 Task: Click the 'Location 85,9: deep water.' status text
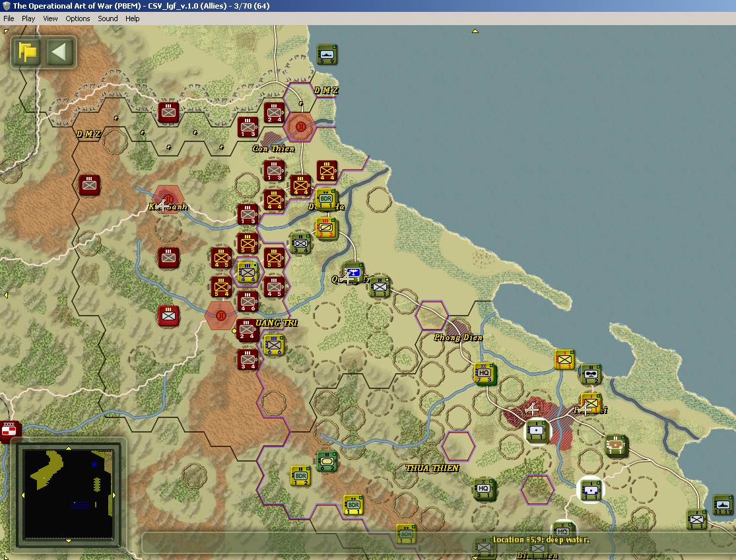point(541,540)
